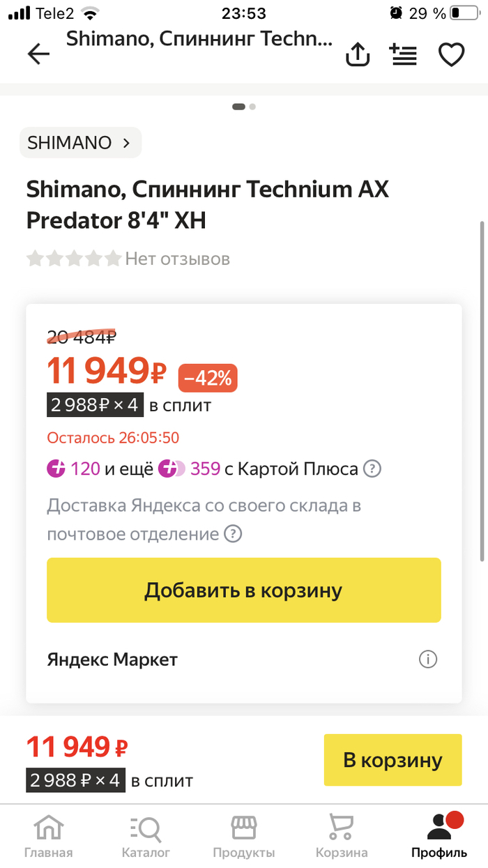This screenshot has height=868, width=488.
Task: Tap the Plus card help question icon
Action: pyautogui.click(x=373, y=469)
